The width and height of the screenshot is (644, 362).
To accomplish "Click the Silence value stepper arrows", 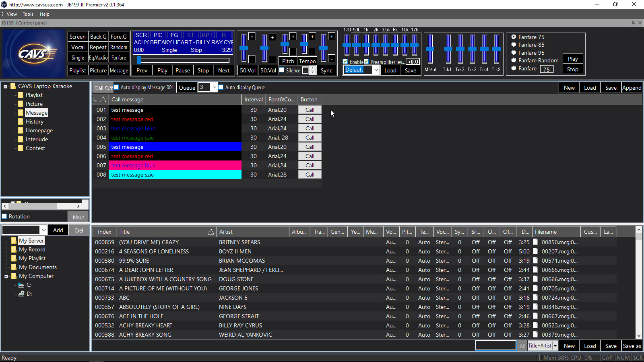I will click(312, 70).
